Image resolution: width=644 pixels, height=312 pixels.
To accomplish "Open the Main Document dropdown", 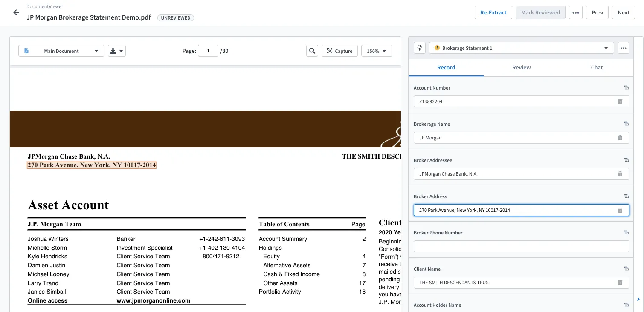I will [x=61, y=51].
